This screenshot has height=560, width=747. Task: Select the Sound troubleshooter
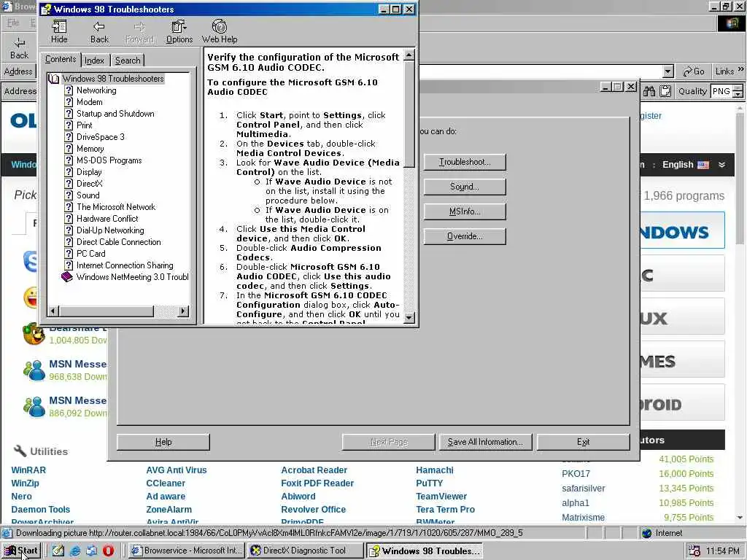(x=88, y=195)
